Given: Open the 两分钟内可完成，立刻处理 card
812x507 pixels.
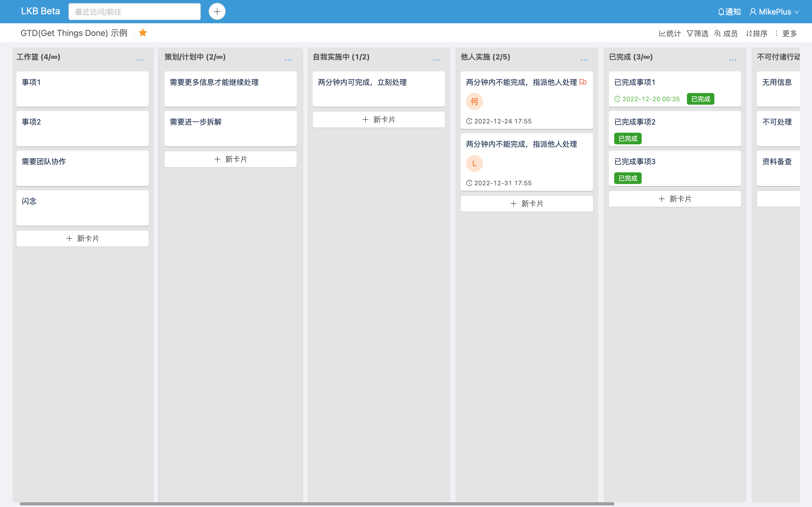Looking at the screenshot, I should pyautogui.click(x=378, y=89).
